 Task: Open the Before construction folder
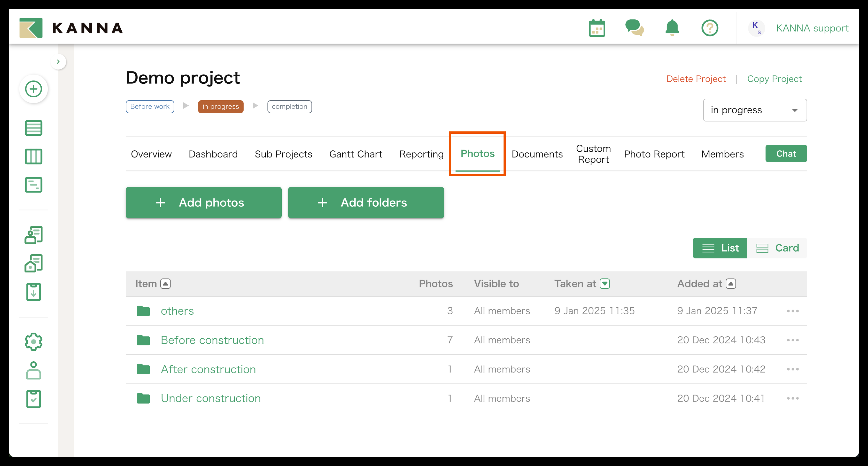[212, 340]
